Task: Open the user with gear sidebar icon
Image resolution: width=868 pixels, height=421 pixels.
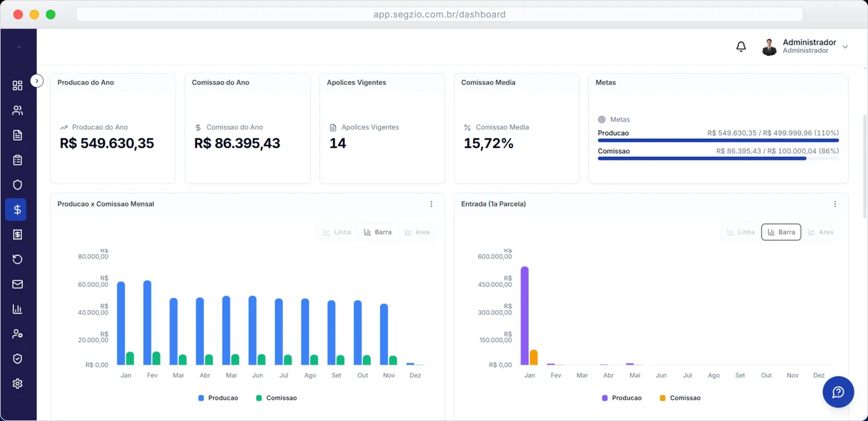Action: tap(17, 334)
